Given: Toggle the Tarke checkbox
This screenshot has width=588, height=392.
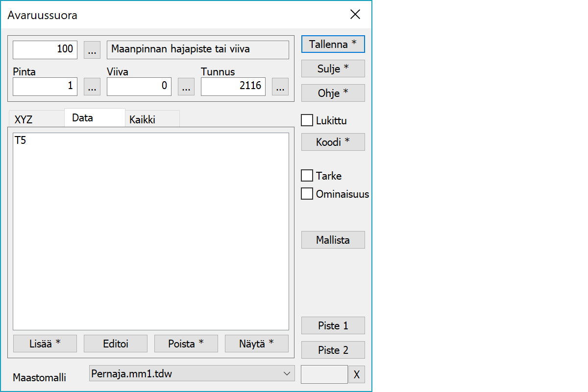Looking at the screenshot, I should click(307, 176).
